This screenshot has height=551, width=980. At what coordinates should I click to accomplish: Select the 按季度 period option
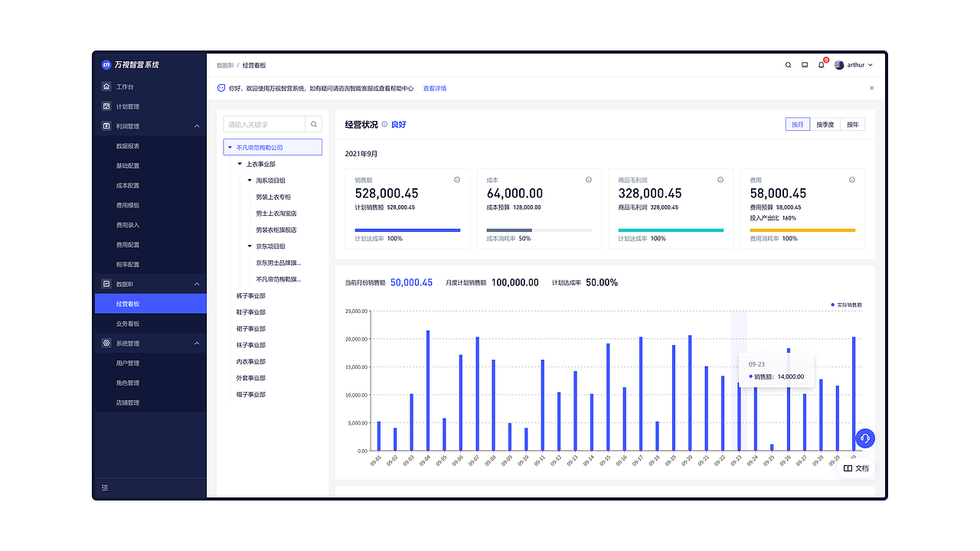point(825,124)
